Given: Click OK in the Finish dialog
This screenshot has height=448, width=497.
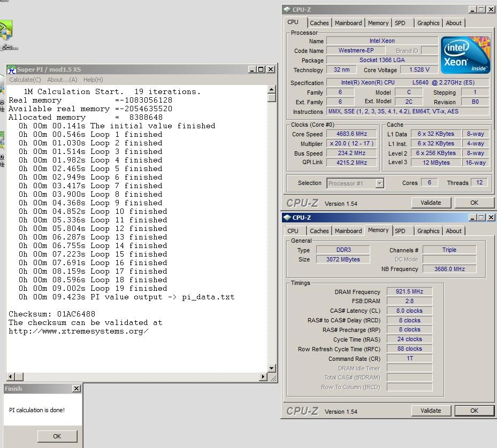Looking at the screenshot, I should (x=57, y=436).
